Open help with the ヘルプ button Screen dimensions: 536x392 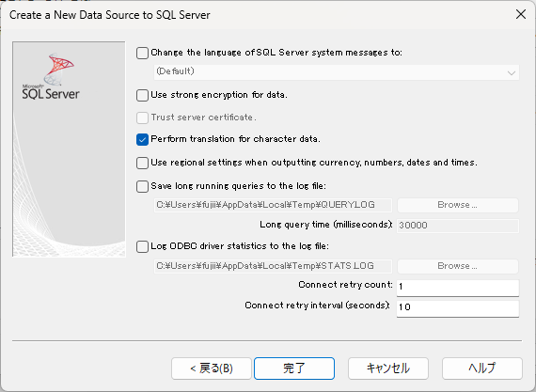(482, 368)
